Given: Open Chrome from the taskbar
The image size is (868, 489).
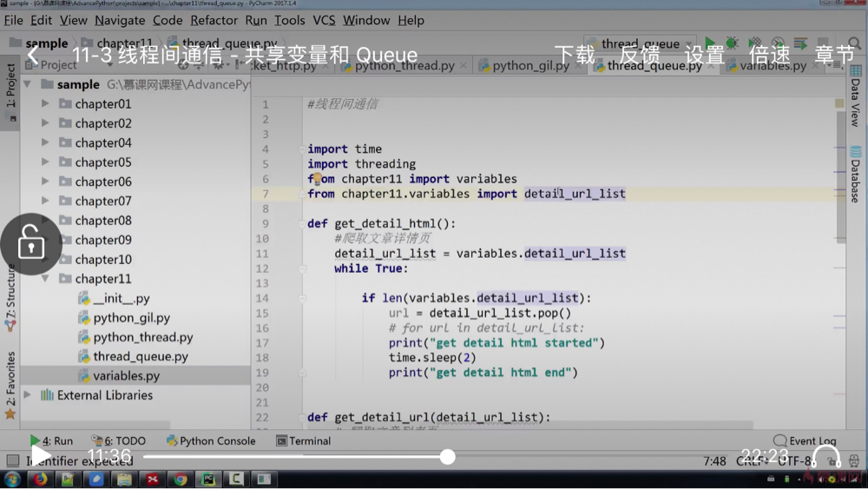Looking at the screenshot, I should coord(181,479).
